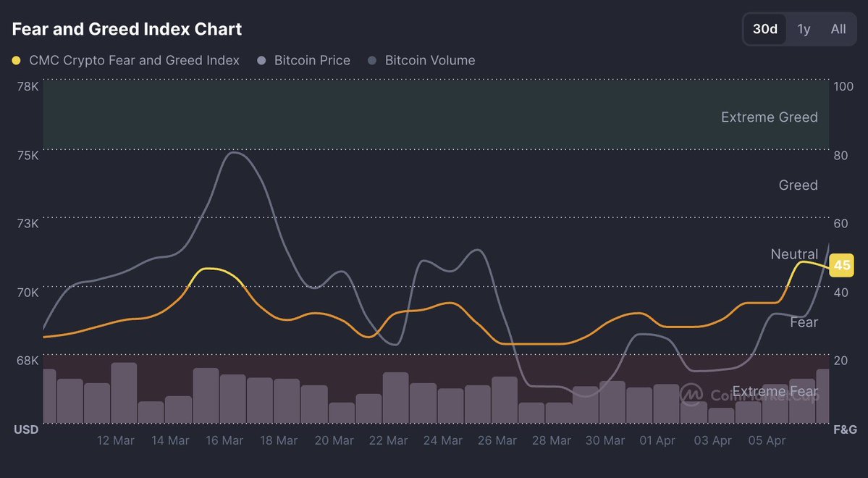Screen dimensions: 868x478
Task: Toggle the Bitcoin Volume series legend
Action: (430, 61)
